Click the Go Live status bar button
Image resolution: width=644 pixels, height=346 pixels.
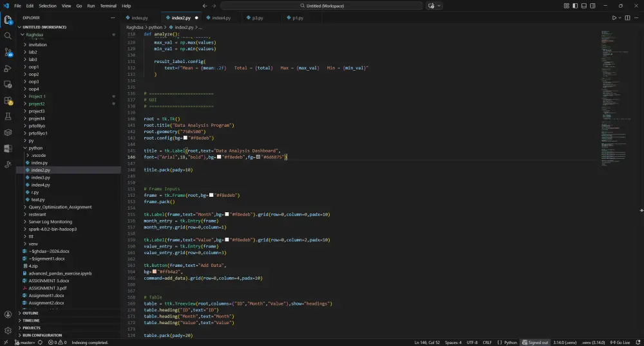[x=621, y=342]
